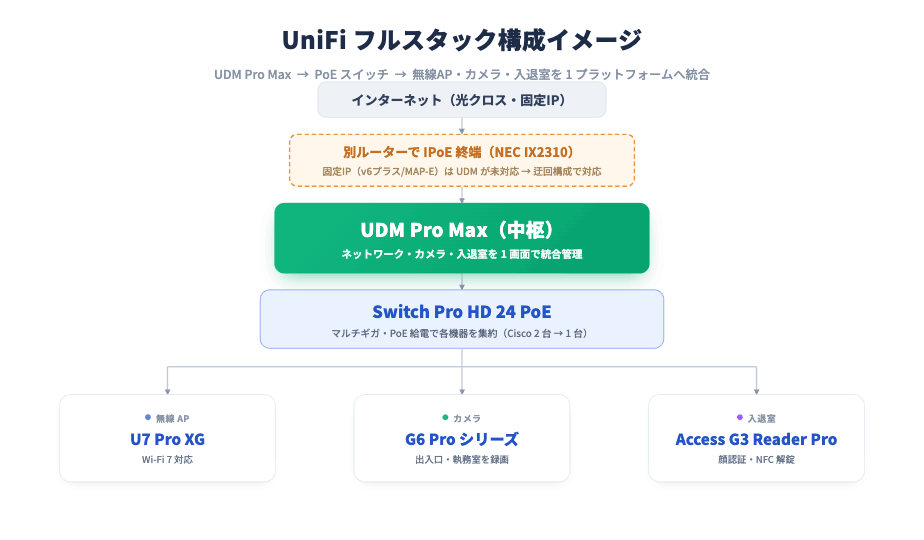Click the Switch Pro HD 24 PoE box
924x540 pixels.
(x=462, y=319)
